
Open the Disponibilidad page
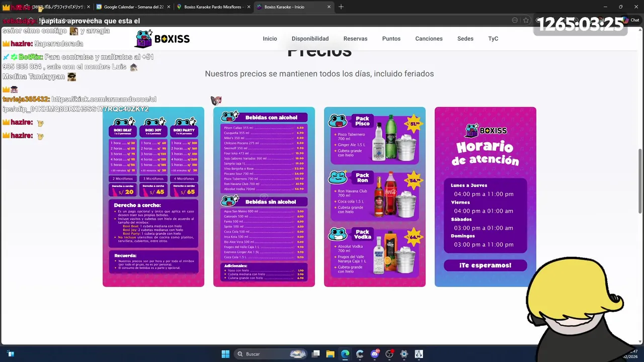pos(310,39)
